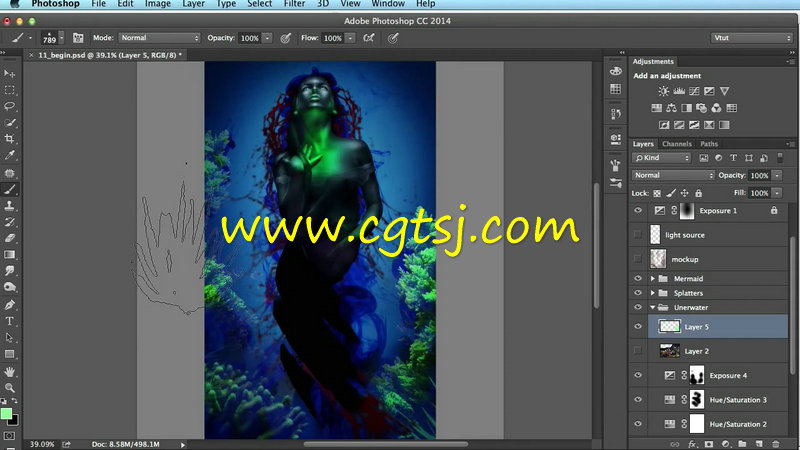Select the Quick Selection tool
This screenshot has width=800, height=450.
tap(9, 122)
